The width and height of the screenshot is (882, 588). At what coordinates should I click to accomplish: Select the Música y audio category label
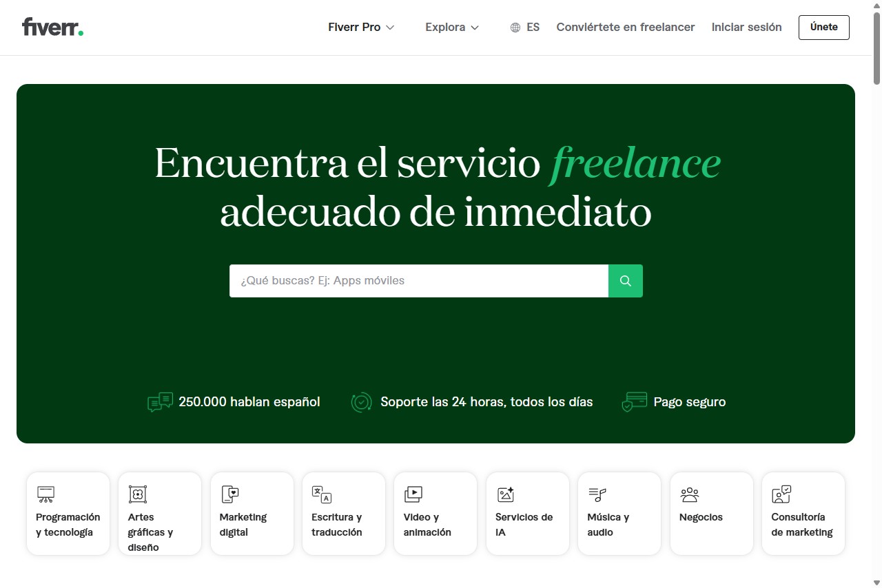(x=608, y=525)
